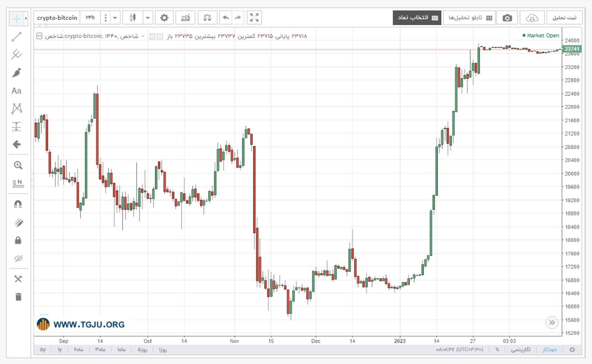The height and width of the screenshot is (364, 592).
Task: Hide all drawing tools with eye icon
Action: coord(18,258)
